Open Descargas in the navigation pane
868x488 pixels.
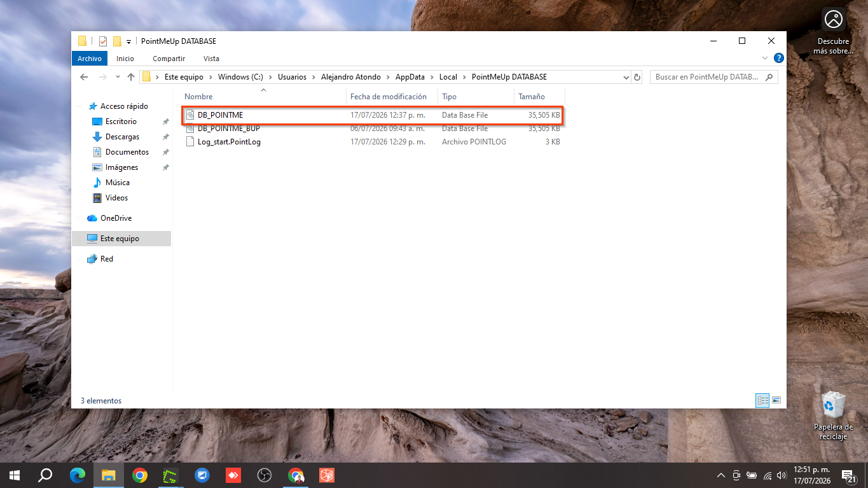[x=122, y=137]
